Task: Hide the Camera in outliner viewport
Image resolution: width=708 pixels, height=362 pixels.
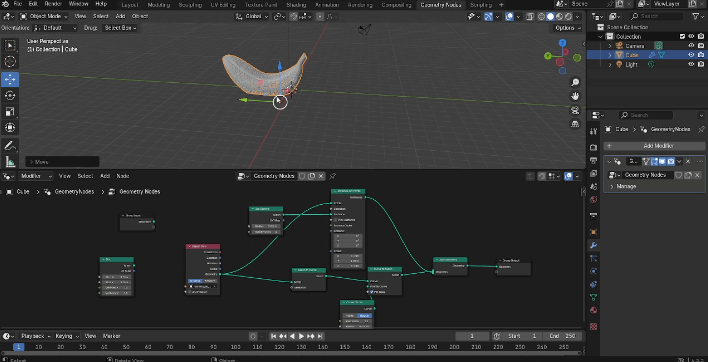Action: [x=691, y=46]
